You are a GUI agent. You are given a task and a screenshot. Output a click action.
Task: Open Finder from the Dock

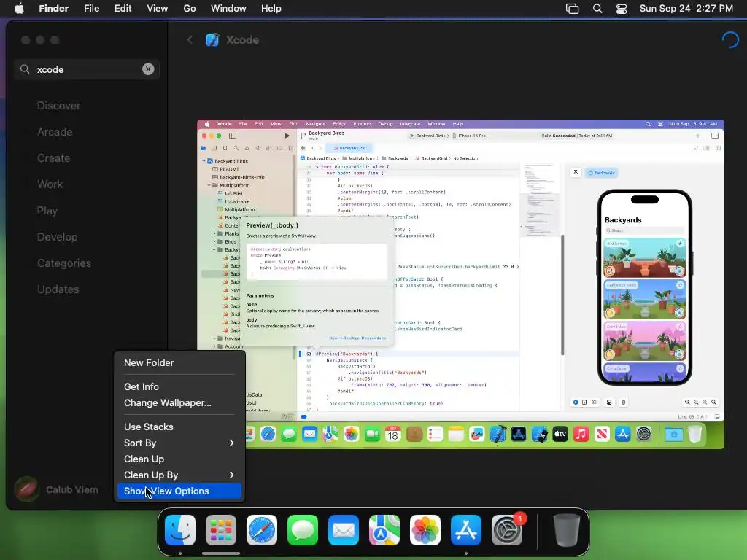pyautogui.click(x=180, y=530)
